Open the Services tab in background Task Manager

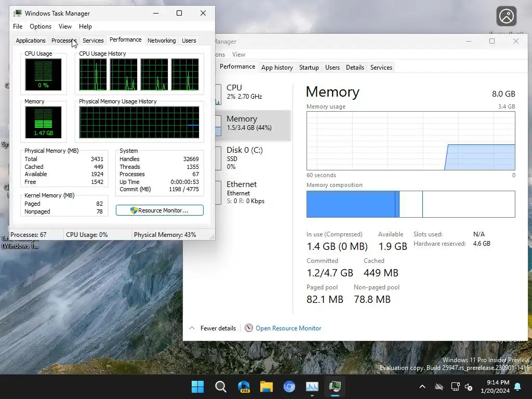tap(381, 67)
